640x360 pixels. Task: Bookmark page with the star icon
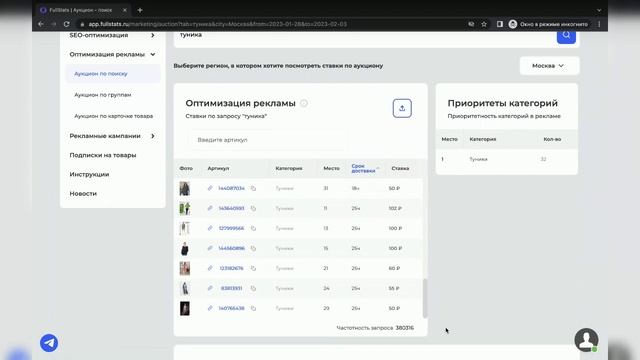click(x=484, y=24)
